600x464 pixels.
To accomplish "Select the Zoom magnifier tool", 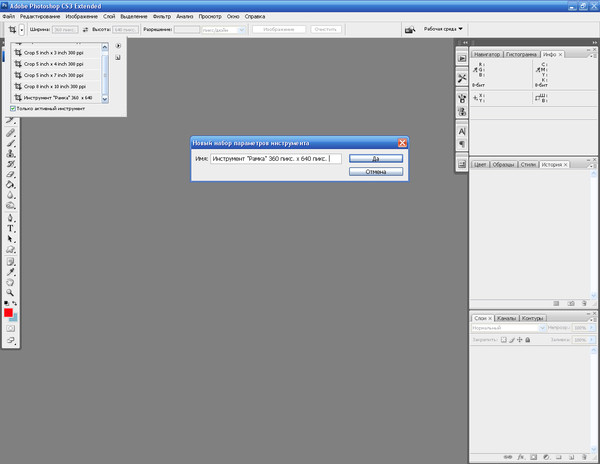I will [10, 293].
